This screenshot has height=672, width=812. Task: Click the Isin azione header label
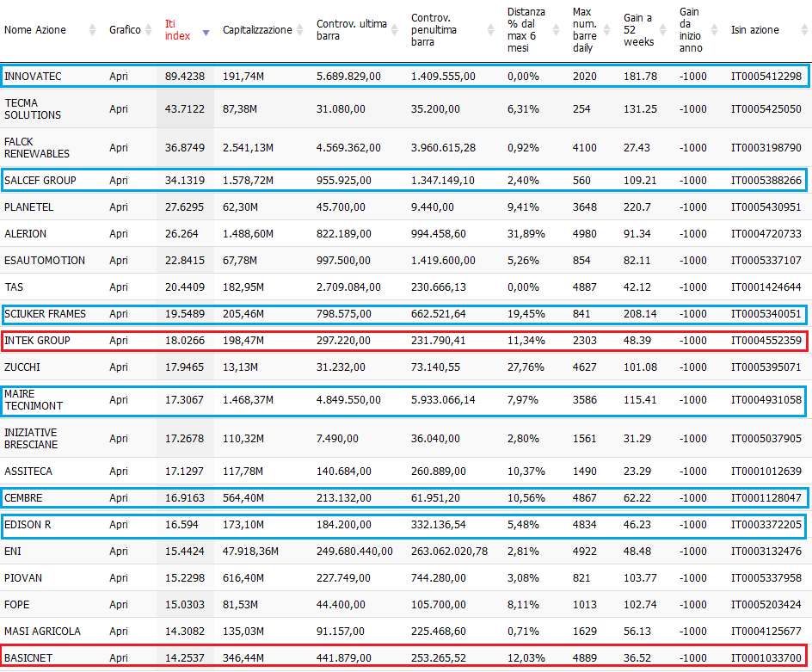point(754,30)
